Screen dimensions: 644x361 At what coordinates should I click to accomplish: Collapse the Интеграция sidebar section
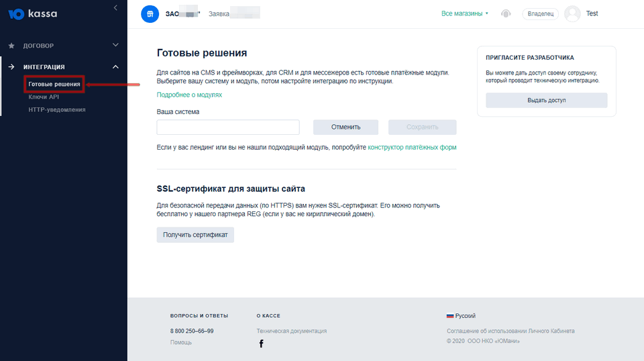[x=115, y=66]
